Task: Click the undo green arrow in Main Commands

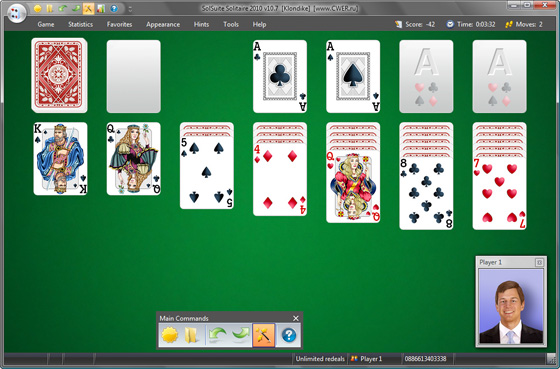Action: point(217,335)
